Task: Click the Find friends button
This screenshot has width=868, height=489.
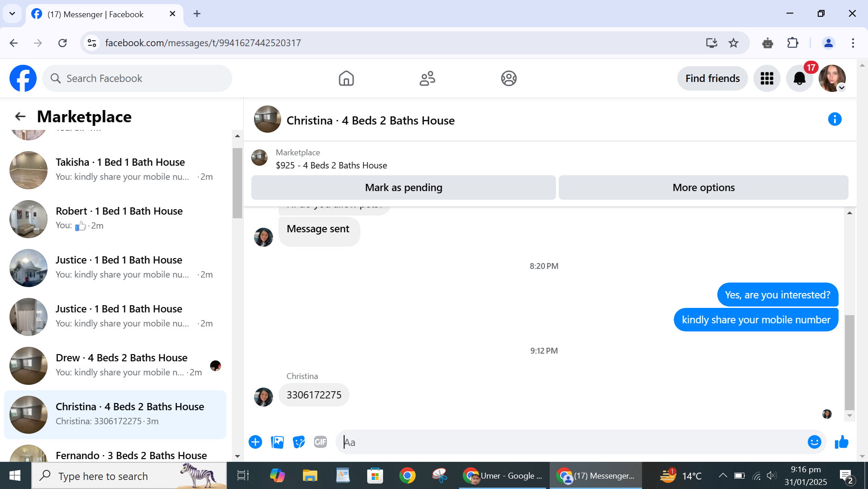Action: tap(713, 78)
